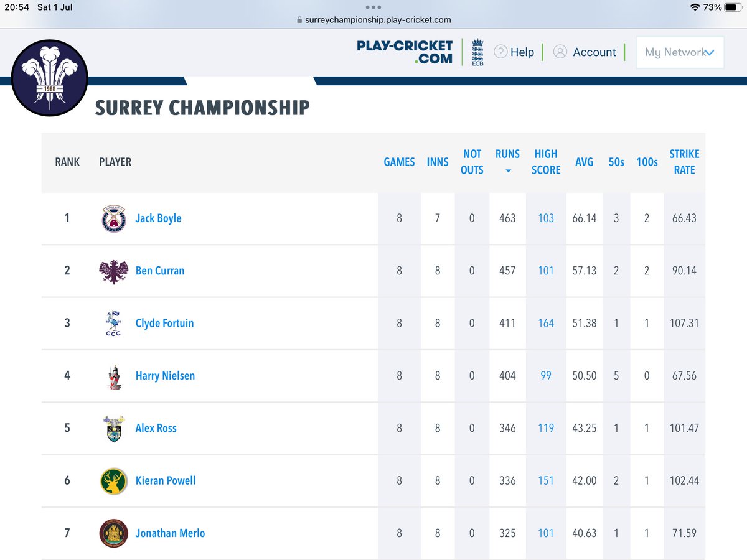Click the battery level indicator
Image resolution: width=747 pixels, height=560 pixels.
tap(732, 7)
